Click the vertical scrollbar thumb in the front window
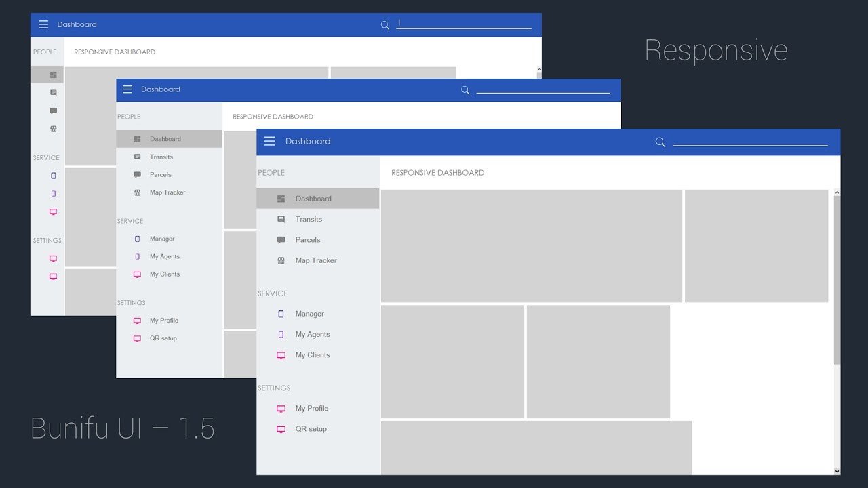Screen dimensions: 868x488 point(837,280)
